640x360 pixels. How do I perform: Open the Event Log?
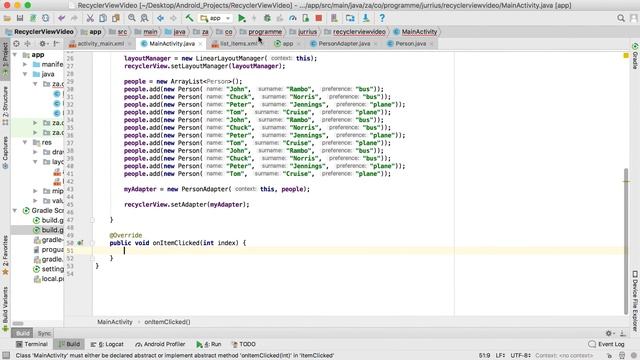pos(606,344)
